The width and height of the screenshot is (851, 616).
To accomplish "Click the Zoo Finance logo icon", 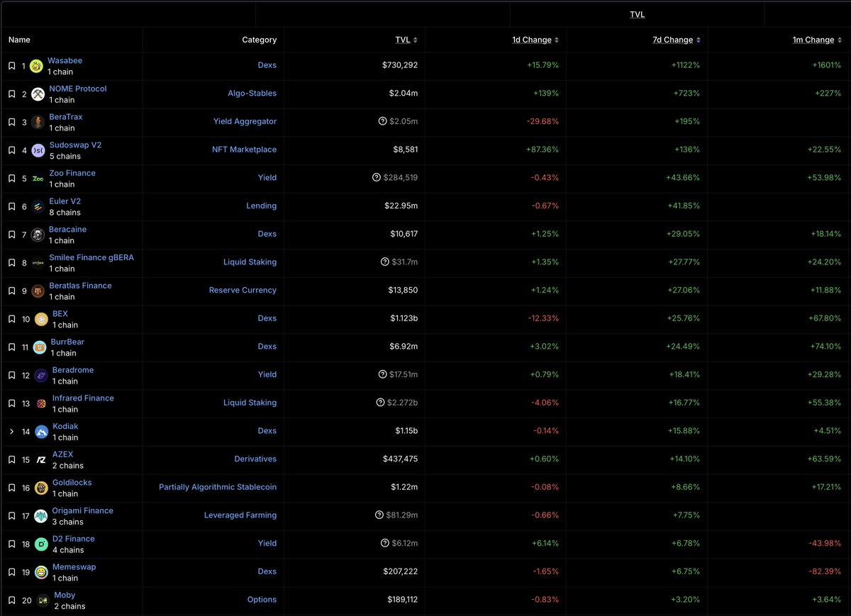I will (38, 179).
